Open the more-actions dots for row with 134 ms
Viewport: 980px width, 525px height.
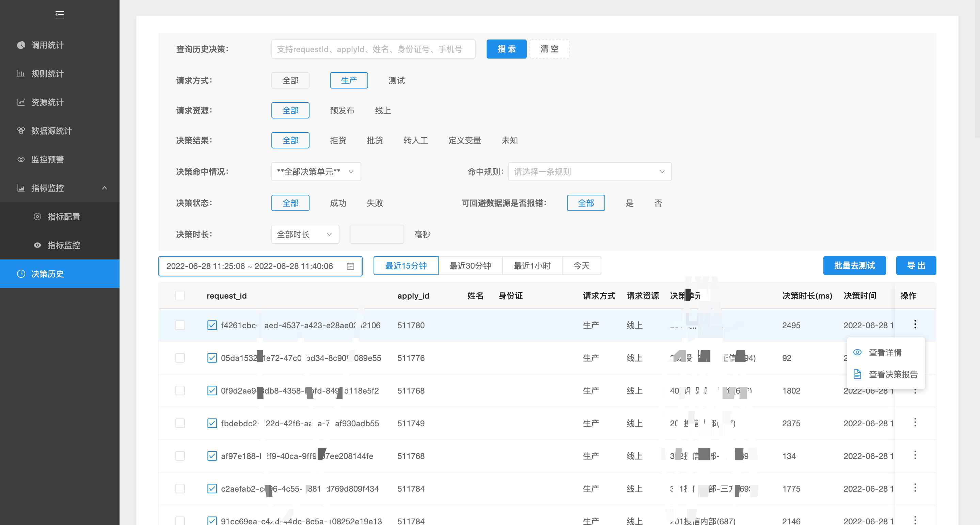[x=915, y=456]
